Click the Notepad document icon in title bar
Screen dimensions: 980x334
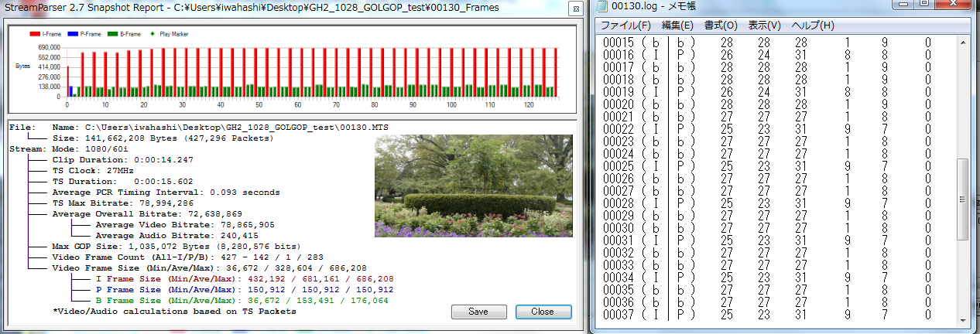[601, 6]
